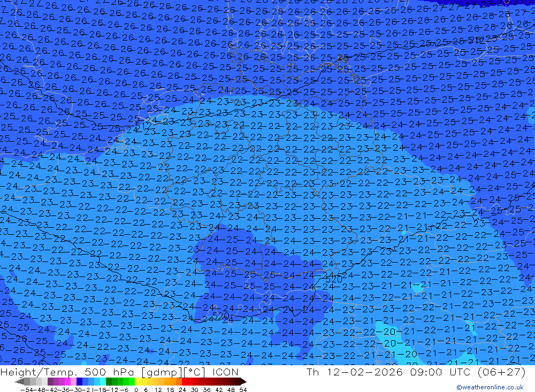Select the dark purple legend swatch above -42
The image size is (535, 392).
[50, 381]
